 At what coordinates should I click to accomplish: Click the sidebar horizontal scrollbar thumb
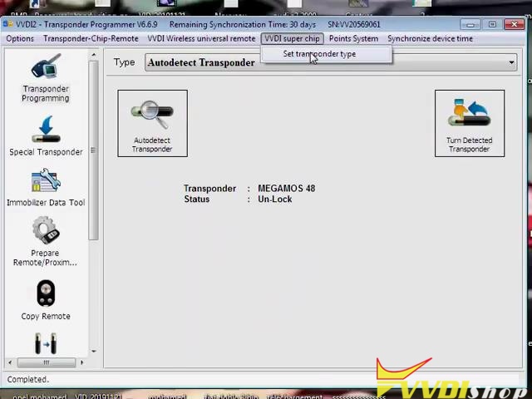(x=47, y=362)
